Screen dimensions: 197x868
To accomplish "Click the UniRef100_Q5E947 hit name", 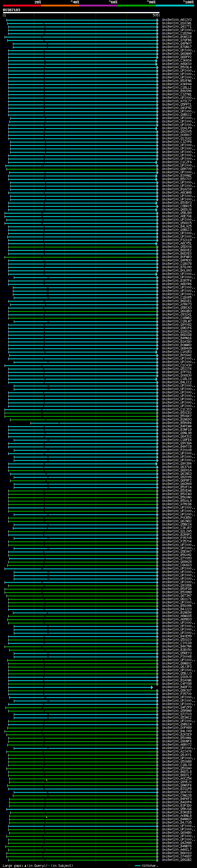I will pyautogui.click(x=177, y=551).
